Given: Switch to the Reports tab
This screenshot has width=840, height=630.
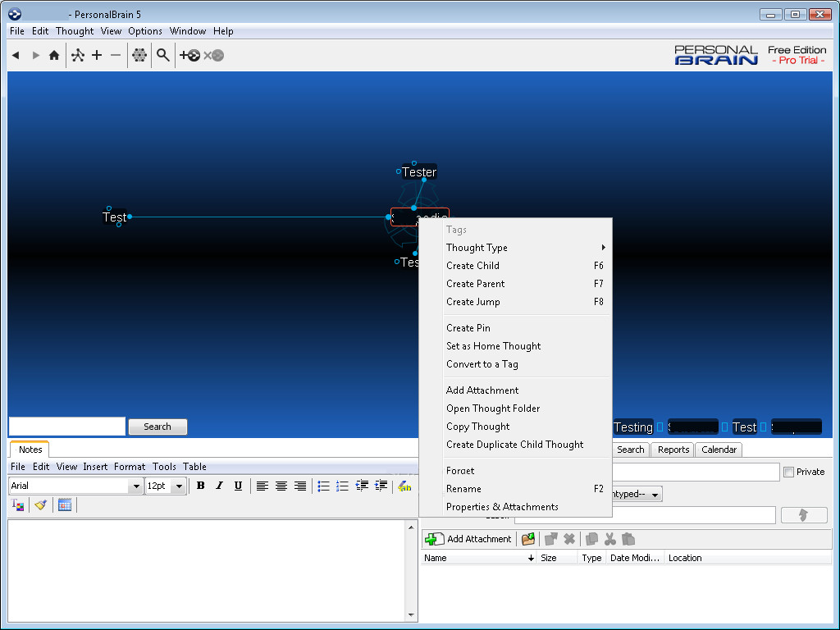Looking at the screenshot, I should click(x=673, y=450).
